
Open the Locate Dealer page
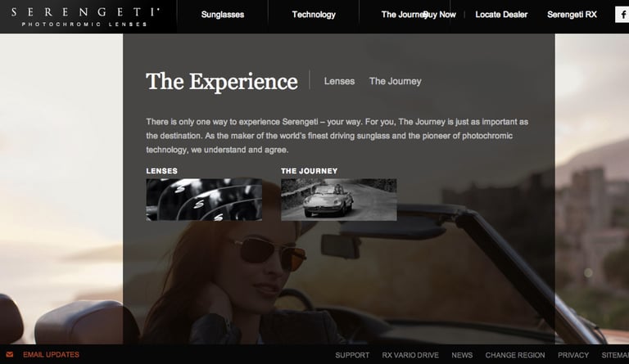[x=501, y=15]
